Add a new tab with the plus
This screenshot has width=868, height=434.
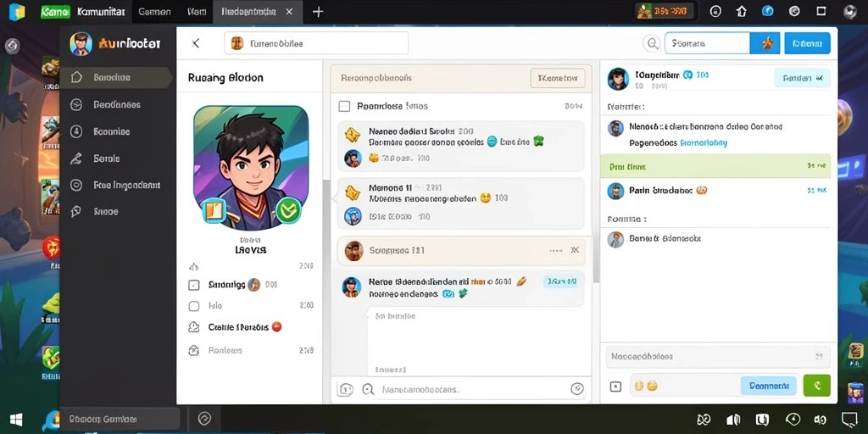(x=318, y=12)
